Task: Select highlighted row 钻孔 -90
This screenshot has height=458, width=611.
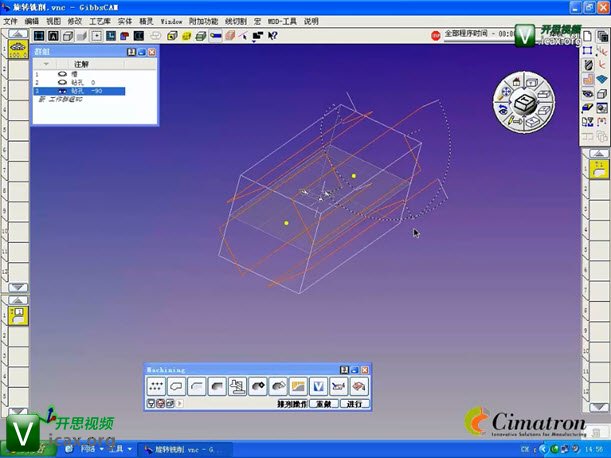Action: tap(79, 91)
